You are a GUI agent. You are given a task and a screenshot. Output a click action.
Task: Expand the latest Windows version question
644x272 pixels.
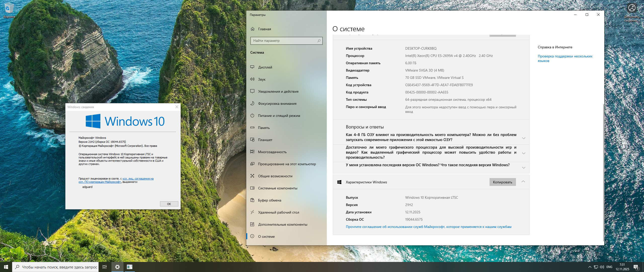point(524,167)
